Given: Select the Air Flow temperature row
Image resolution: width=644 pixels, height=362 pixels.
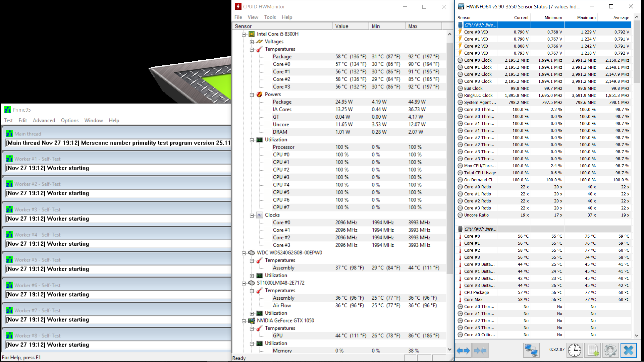Looking at the screenshot, I should click(x=359, y=305).
